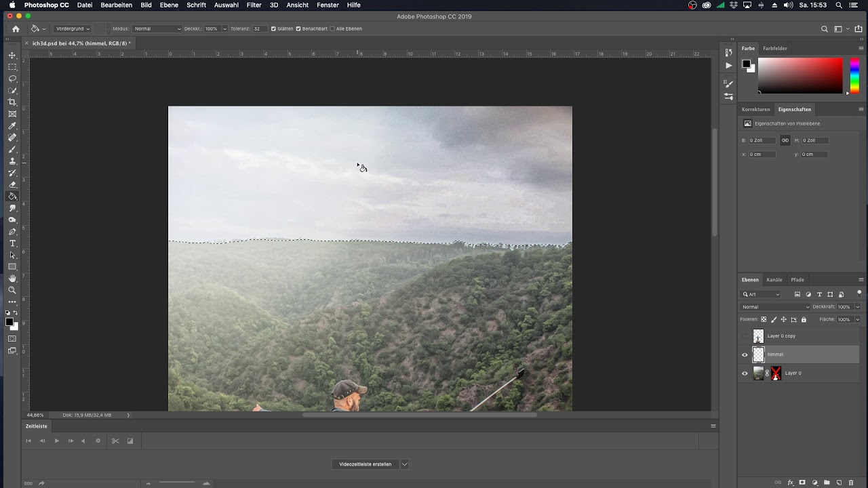Toggle the mask link on Layer 0

click(768, 373)
